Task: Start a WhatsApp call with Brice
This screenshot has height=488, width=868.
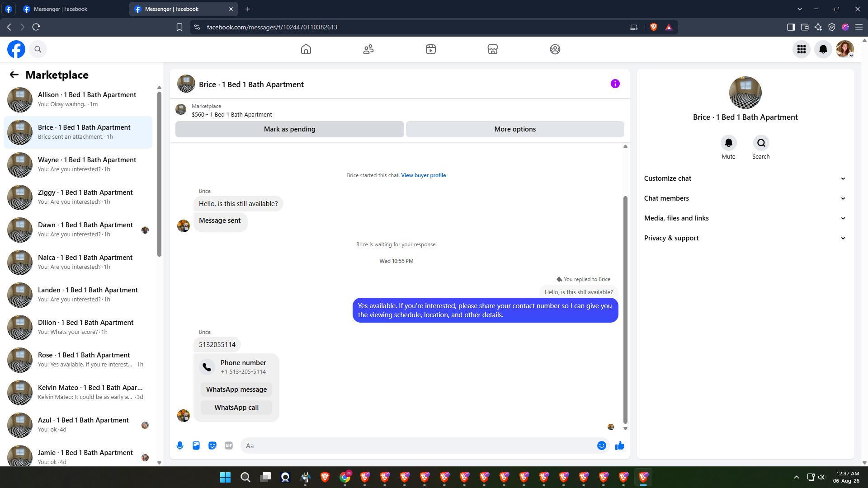Action: click(x=236, y=408)
